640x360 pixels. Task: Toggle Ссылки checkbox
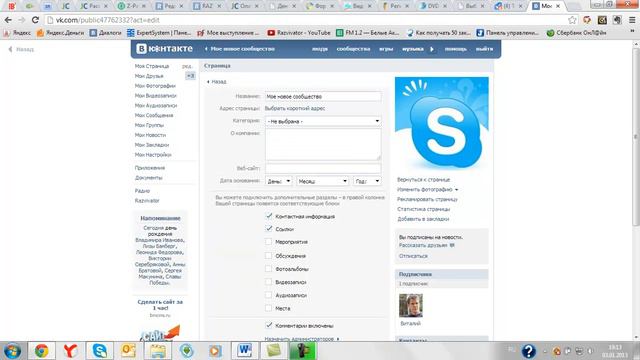pyautogui.click(x=269, y=229)
